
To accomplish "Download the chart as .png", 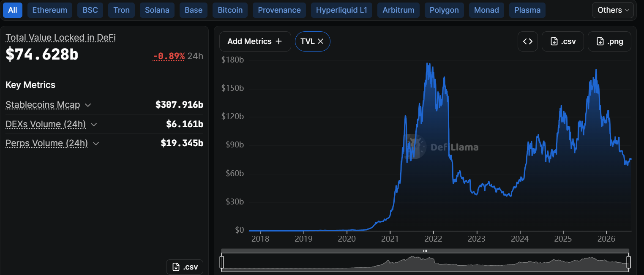I will click(610, 41).
